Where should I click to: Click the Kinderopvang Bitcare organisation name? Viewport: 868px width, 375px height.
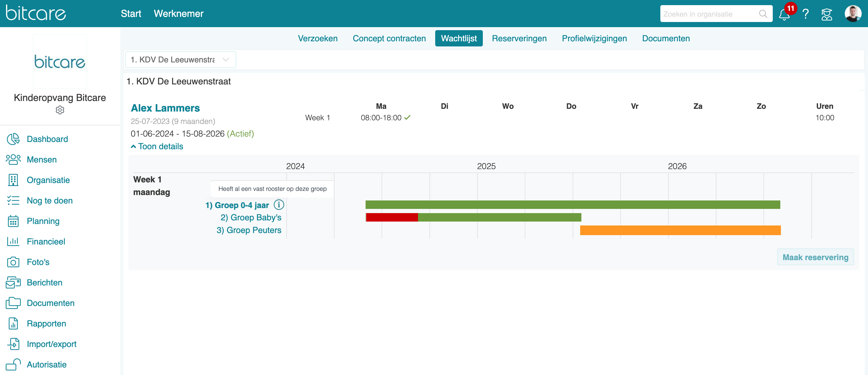(x=60, y=98)
